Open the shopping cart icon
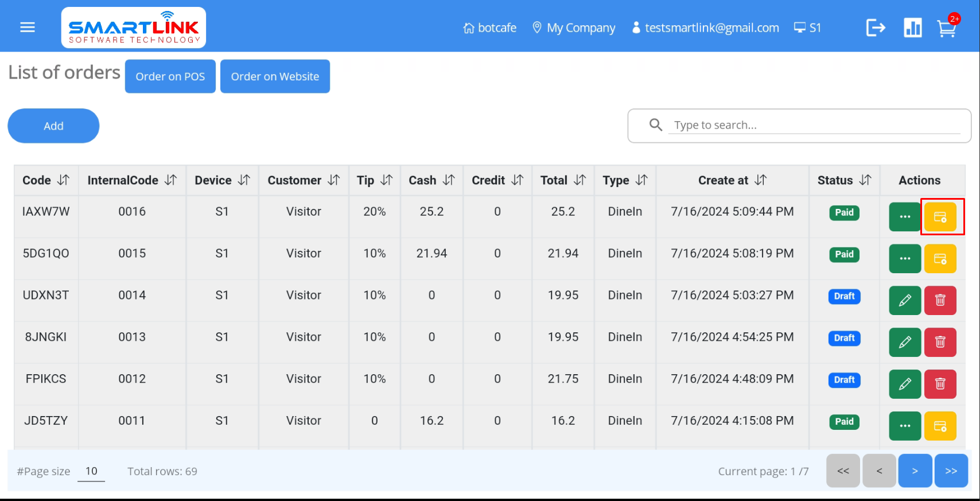980x501 pixels. click(946, 28)
